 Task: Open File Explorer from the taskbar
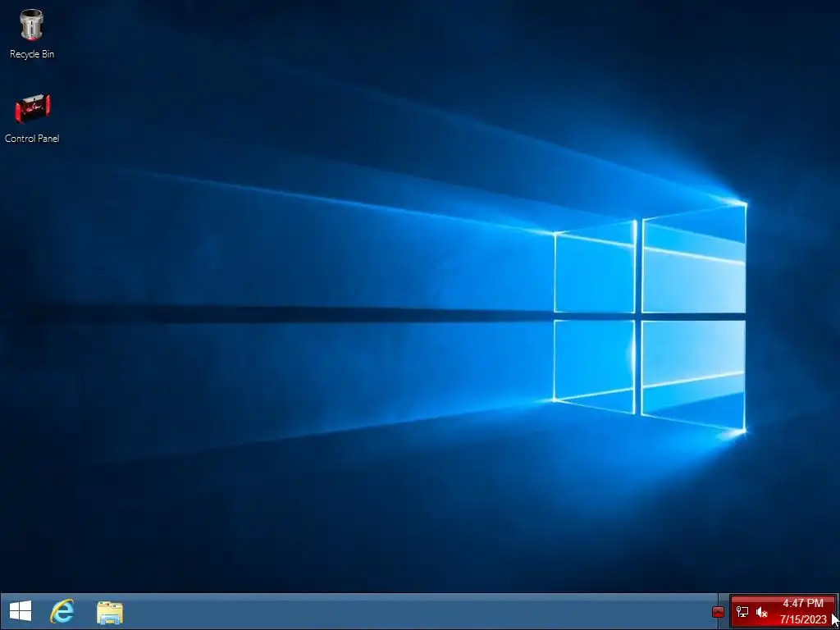tap(110, 612)
